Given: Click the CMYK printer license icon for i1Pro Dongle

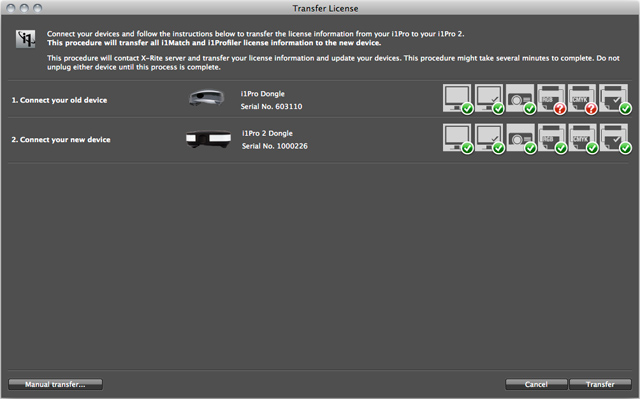Looking at the screenshot, I should coord(582,99).
